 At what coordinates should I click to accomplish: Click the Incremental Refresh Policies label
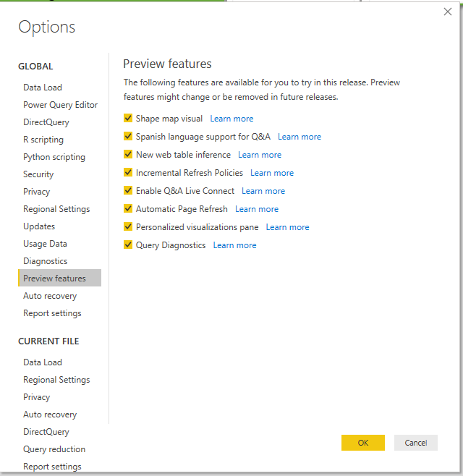(190, 173)
